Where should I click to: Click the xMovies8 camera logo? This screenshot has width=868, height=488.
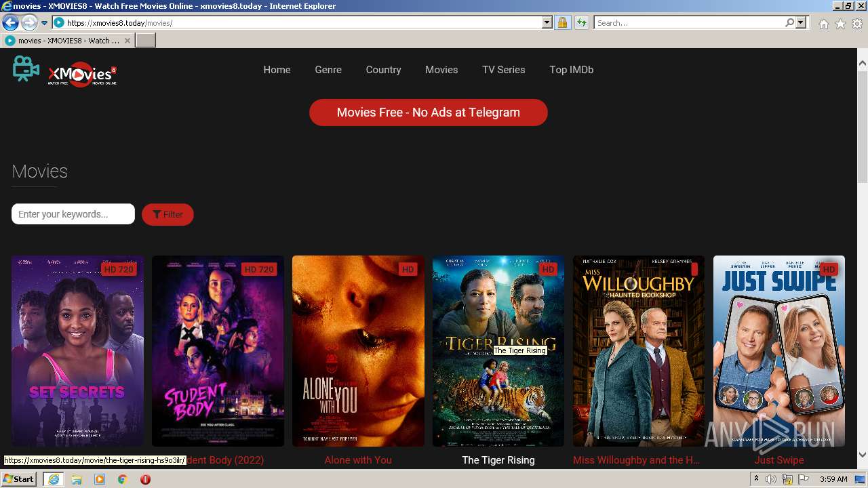coord(25,68)
